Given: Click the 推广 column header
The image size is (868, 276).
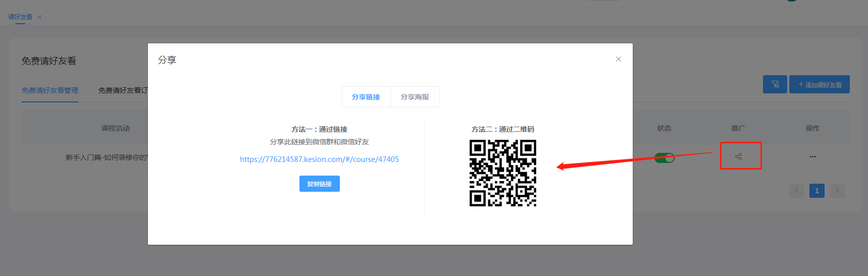Looking at the screenshot, I should tap(738, 128).
